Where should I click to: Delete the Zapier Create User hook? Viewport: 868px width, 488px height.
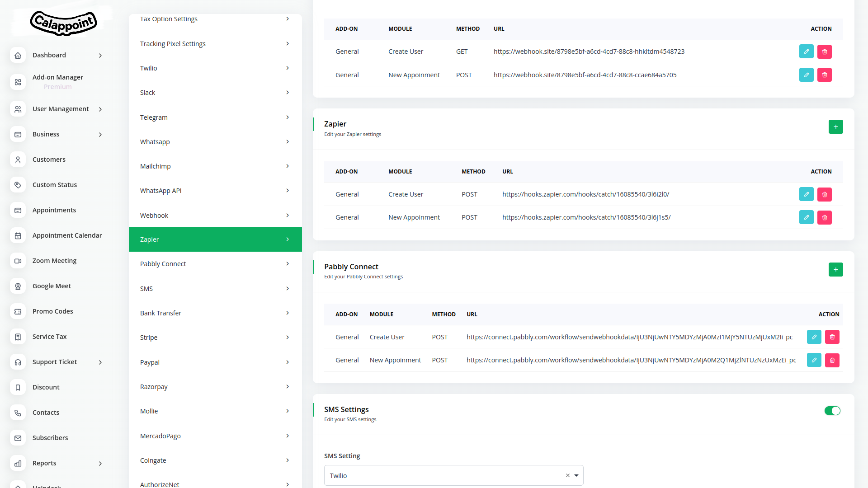tap(824, 194)
